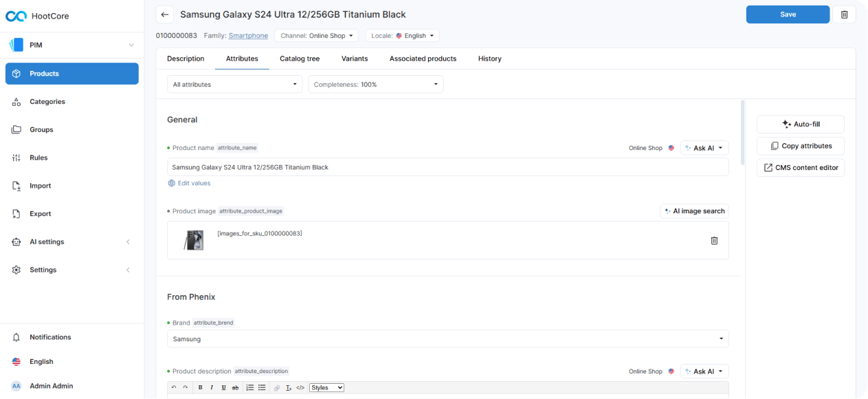Screen dimensions: 868x399
Task: Click the attribute_description code label
Action: [x=261, y=371]
